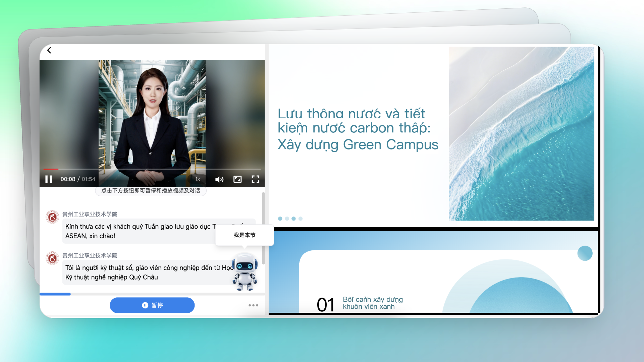The image size is (644, 362).
Task: Toggle picture-in-picture mode icon
Action: 237,179
